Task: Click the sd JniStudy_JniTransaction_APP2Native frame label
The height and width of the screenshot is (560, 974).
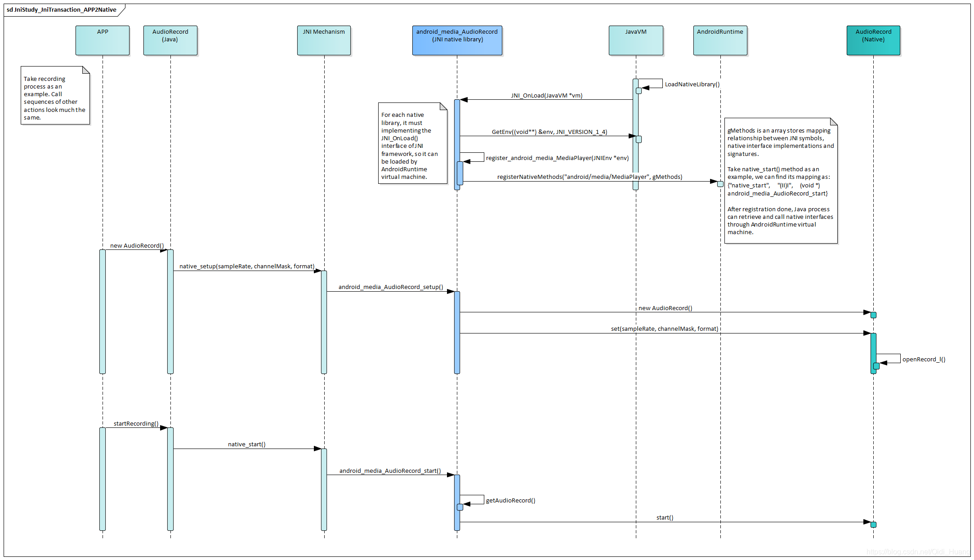Action: pos(62,10)
